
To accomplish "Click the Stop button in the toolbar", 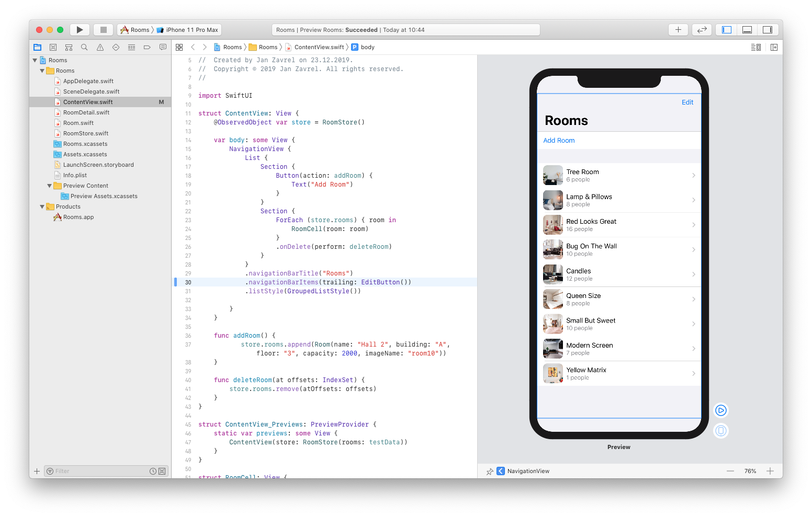I will tap(103, 29).
